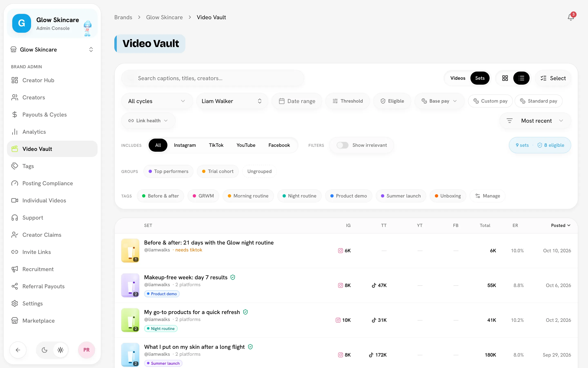Open the PR user avatar
The width and height of the screenshot is (588, 368).
[87, 350]
